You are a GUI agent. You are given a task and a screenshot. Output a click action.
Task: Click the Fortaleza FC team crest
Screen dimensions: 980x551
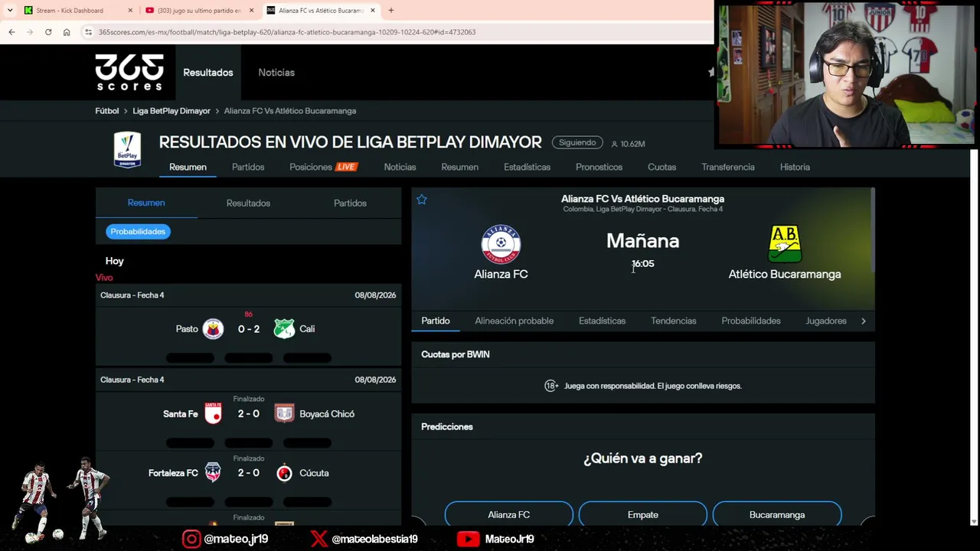click(x=213, y=473)
